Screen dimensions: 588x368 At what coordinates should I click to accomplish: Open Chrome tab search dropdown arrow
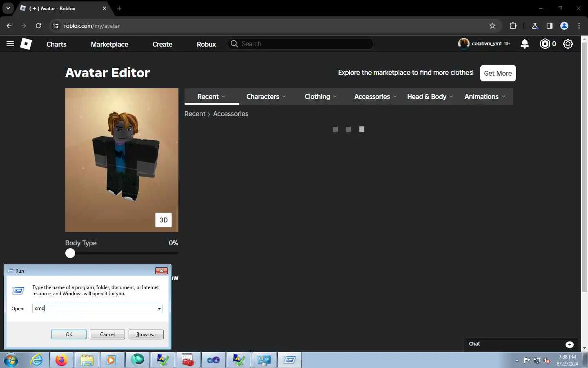pos(8,8)
